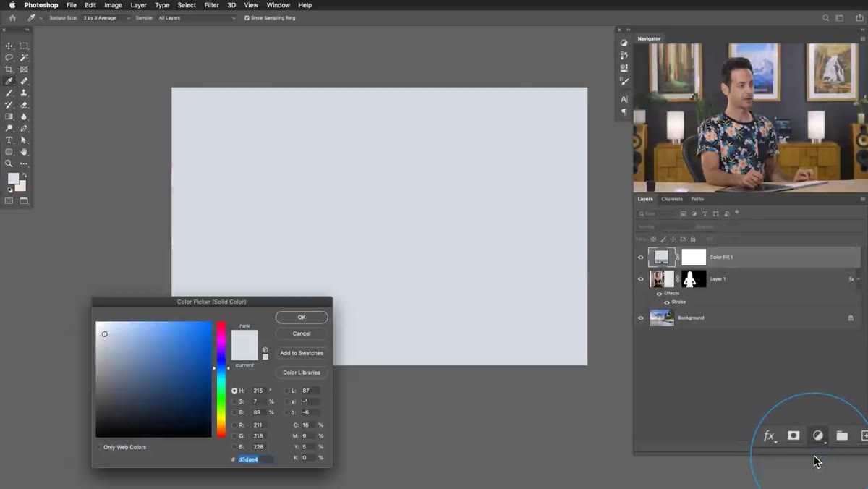
Task: Select the Dodge tool
Action: 9,128
